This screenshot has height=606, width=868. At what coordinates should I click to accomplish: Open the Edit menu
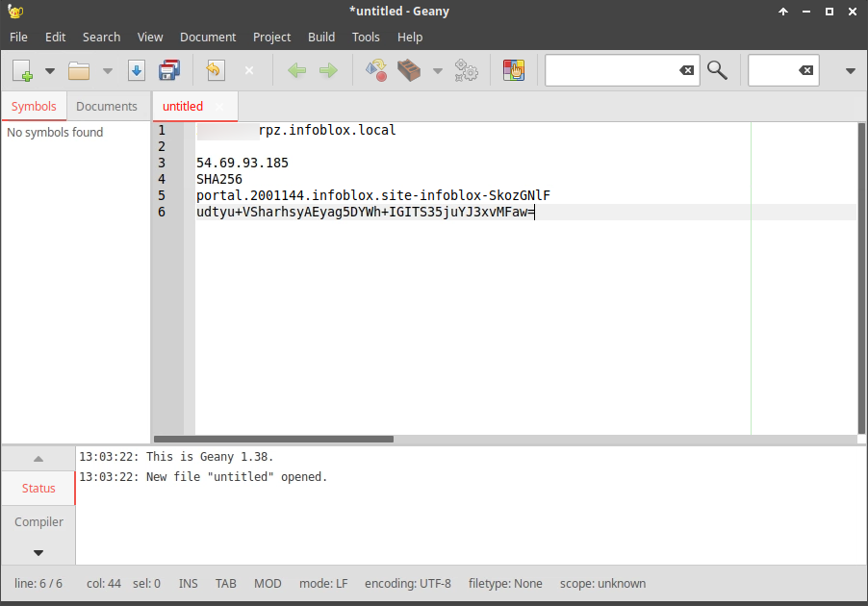(56, 38)
